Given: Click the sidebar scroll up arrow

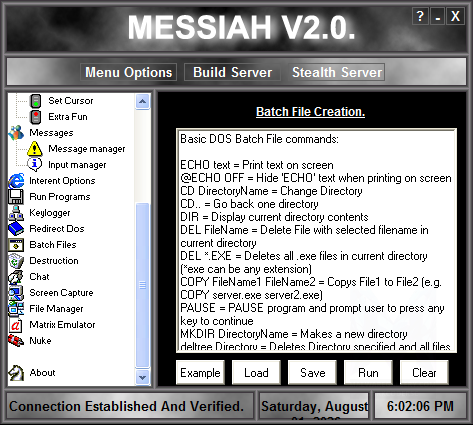Looking at the screenshot, I should 143,101.
